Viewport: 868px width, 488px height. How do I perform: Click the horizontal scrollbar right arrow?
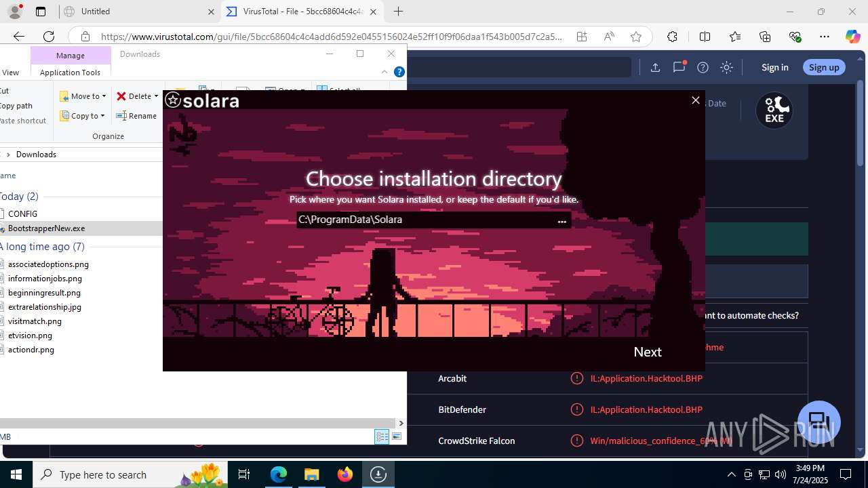pos(401,424)
